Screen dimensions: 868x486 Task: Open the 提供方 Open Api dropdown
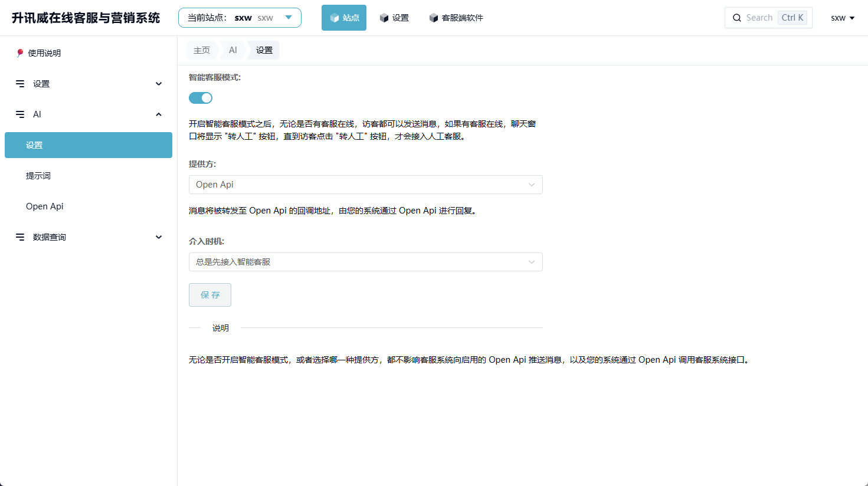pyautogui.click(x=365, y=185)
